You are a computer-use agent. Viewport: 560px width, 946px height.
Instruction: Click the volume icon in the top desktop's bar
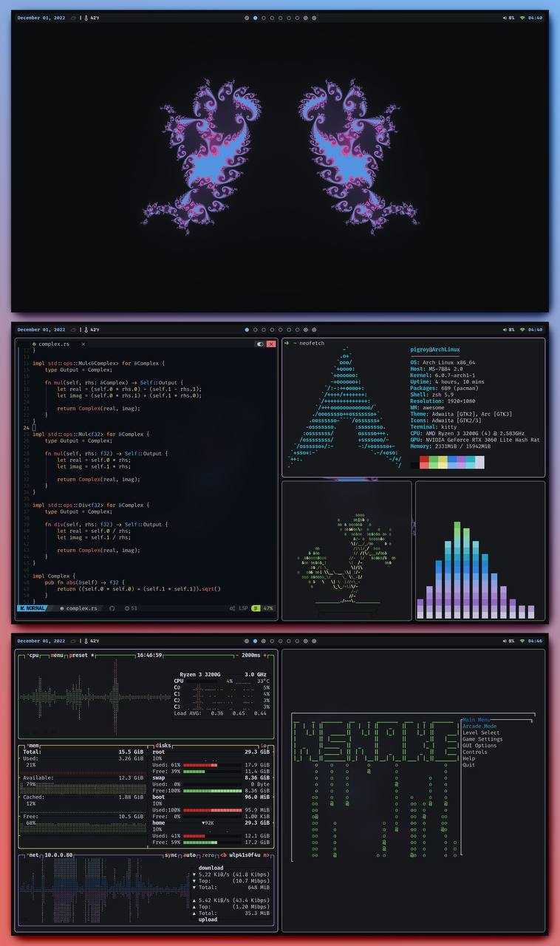coord(505,18)
